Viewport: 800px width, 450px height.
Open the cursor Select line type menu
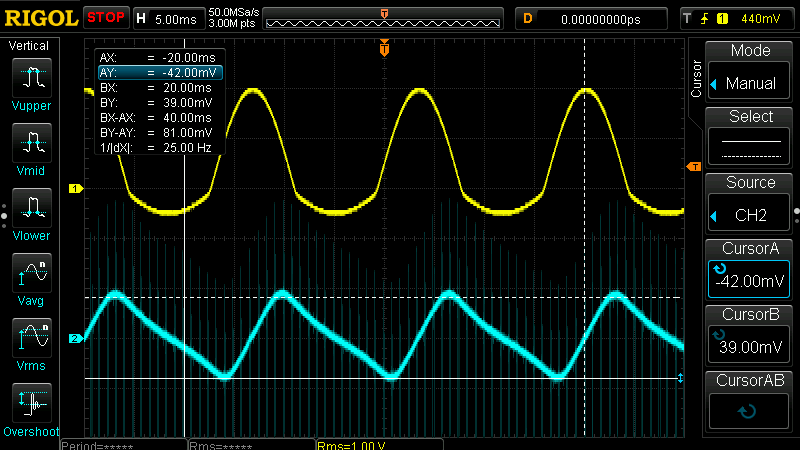click(751, 138)
